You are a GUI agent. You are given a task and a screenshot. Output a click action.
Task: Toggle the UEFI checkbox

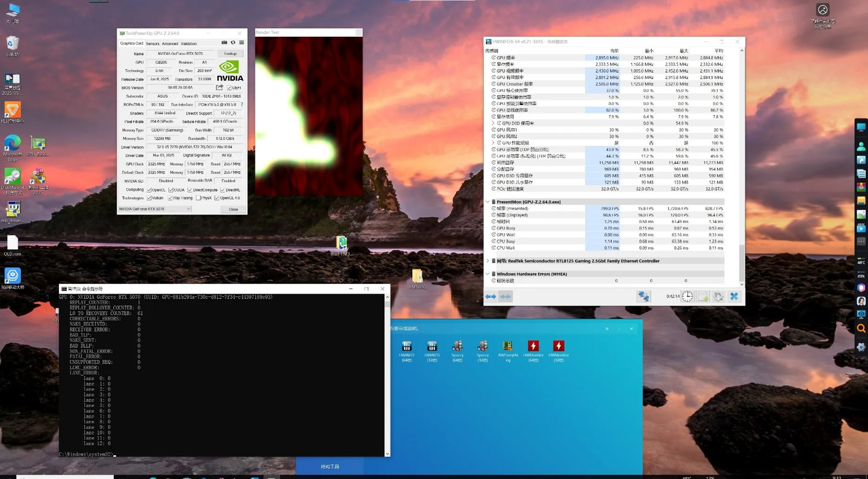[229, 88]
